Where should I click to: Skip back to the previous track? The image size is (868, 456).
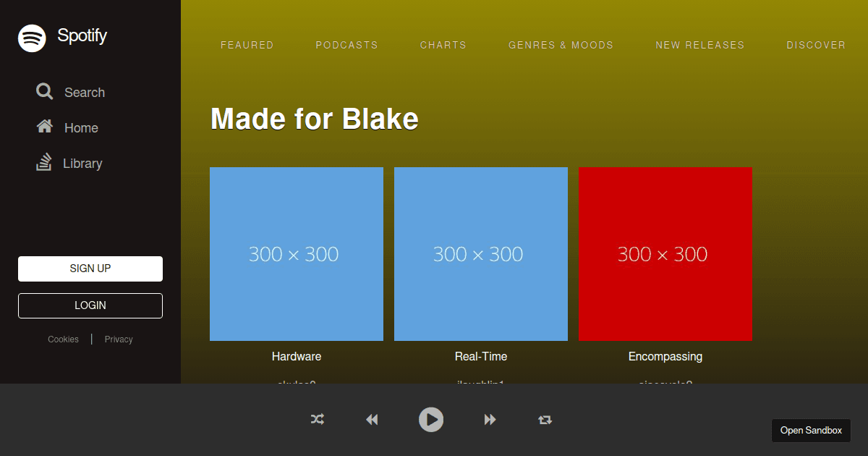[x=372, y=420]
